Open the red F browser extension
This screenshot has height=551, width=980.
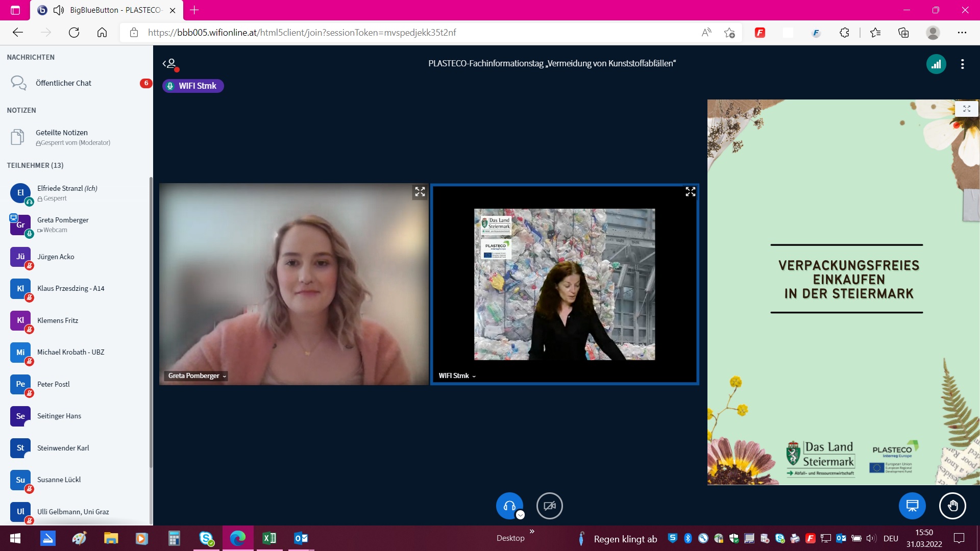coord(760,33)
